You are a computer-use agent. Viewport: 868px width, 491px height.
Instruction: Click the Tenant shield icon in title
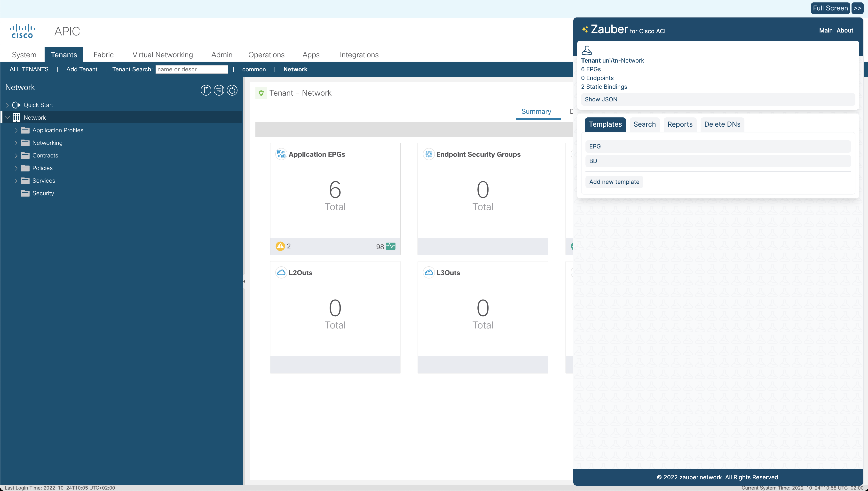[x=261, y=93]
